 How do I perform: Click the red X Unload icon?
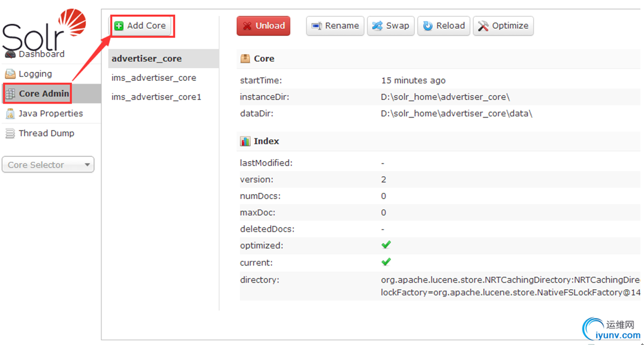(247, 26)
